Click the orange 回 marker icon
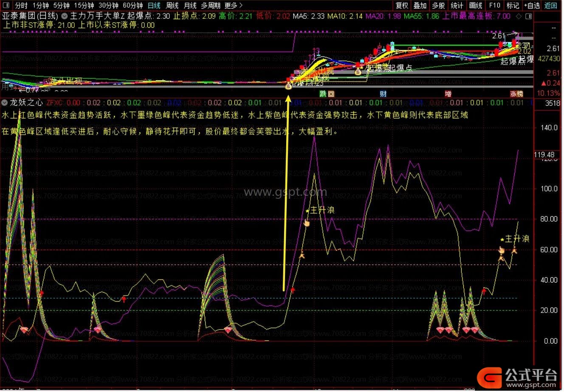The height and width of the screenshot is (392, 564). click(331, 94)
